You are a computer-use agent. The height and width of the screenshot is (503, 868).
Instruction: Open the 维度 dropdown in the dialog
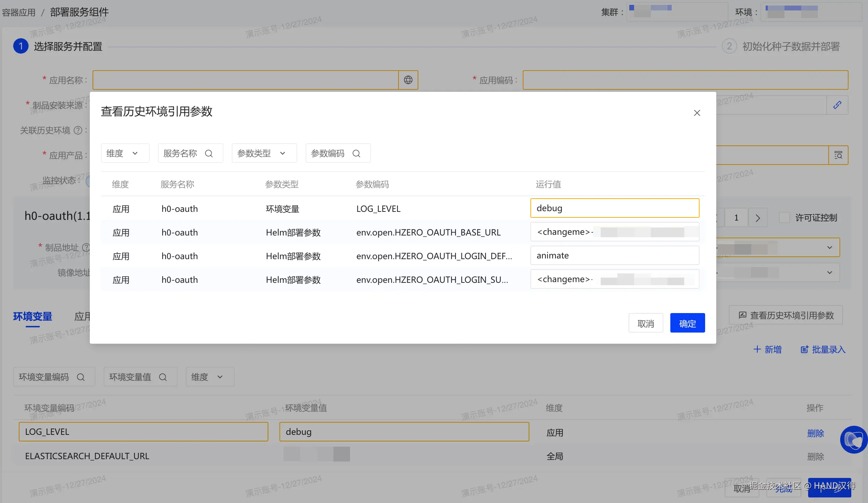tap(125, 153)
